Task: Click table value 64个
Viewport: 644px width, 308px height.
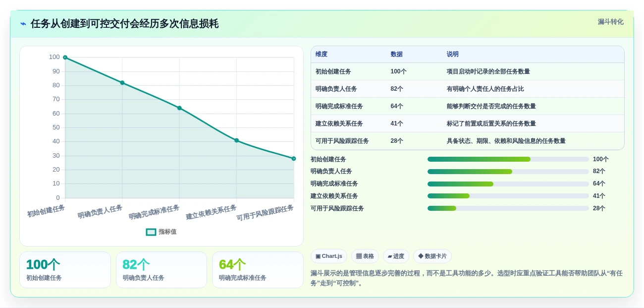Action: point(397,106)
